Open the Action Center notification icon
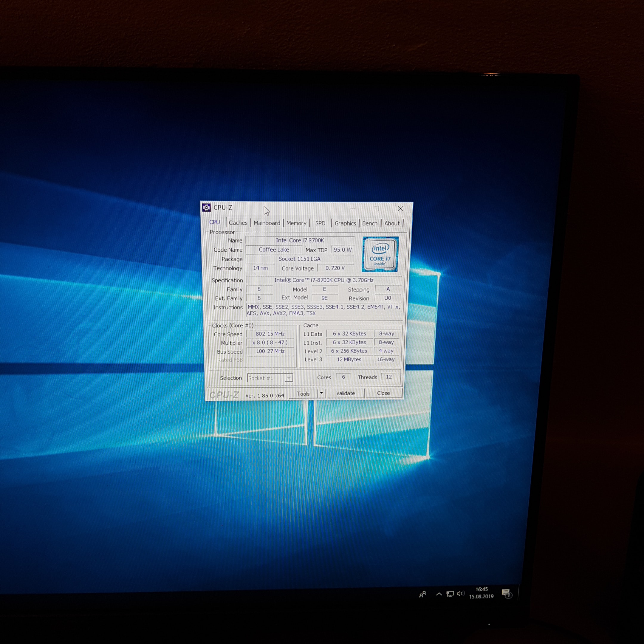 [x=506, y=593]
